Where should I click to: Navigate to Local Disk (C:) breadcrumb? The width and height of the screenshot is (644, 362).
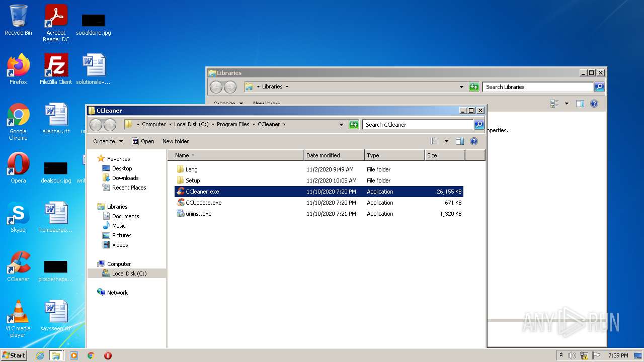(191, 125)
